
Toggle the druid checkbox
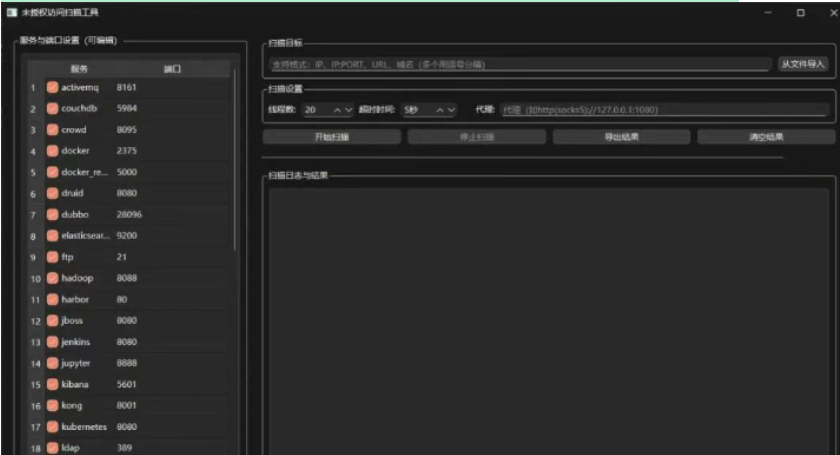[x=52, y=193]
